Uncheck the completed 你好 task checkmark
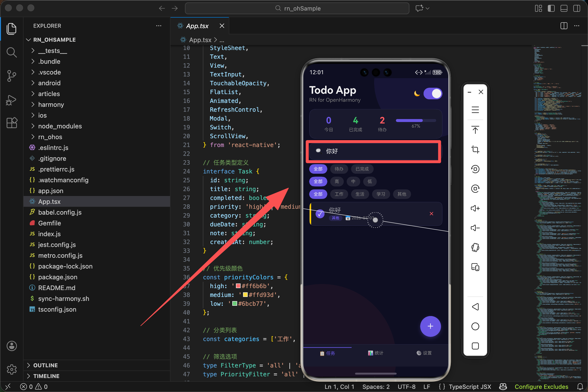This screenshot has width=588, height=392. pyautogui.click(x=320, y=214)
